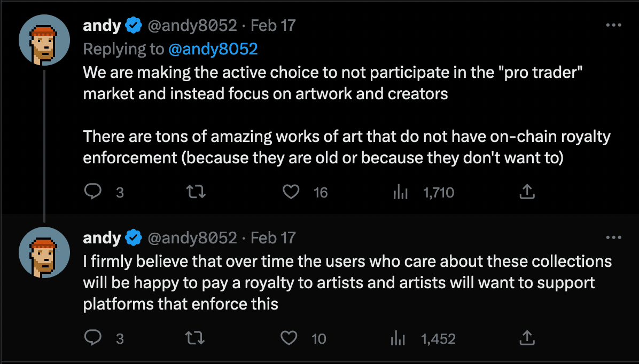Open the second tweet's Feb 17 timestamp

(273, 238)
